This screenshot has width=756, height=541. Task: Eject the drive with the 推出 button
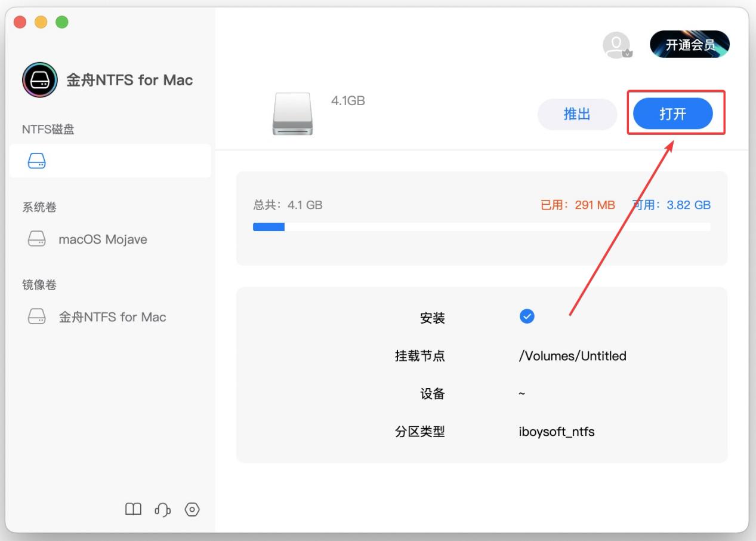[576, 113]
